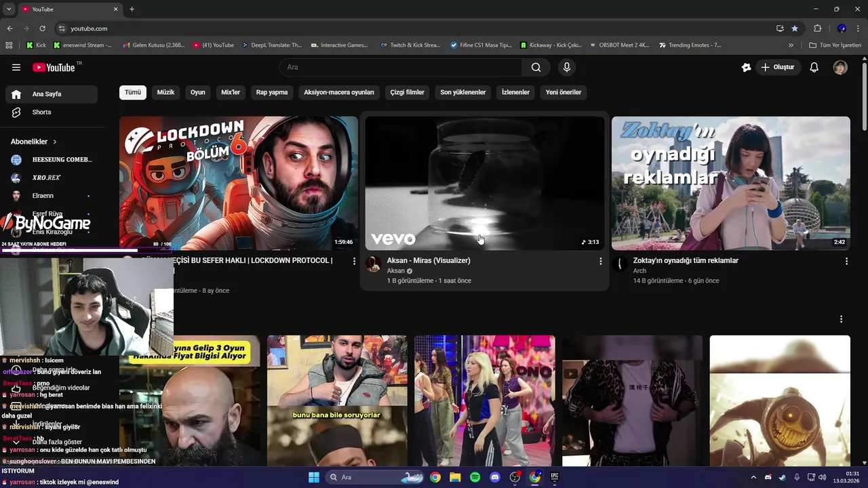Open the Shorts shelf three-dot menu
This screenshot has height=488, width=868.
point(842,319)
